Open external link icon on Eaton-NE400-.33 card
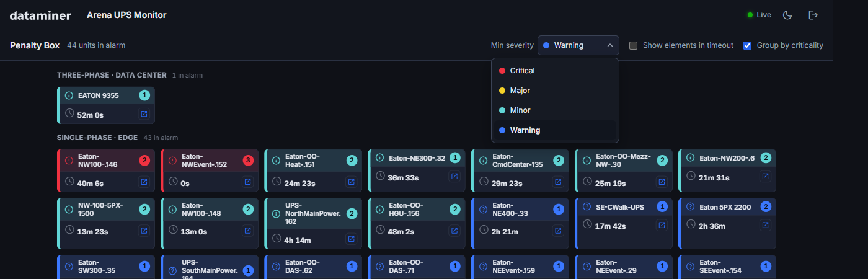 point(558,231)
